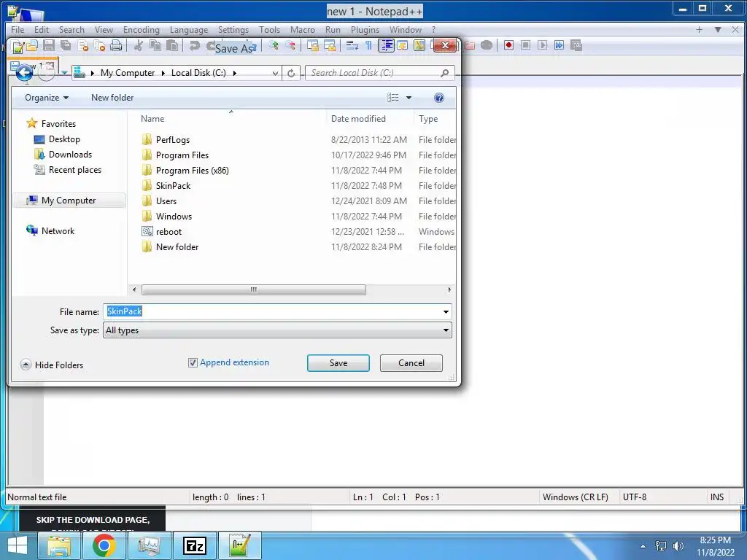
Task: Launch Google Chrome from the taskbar
Action: point(104,545)
